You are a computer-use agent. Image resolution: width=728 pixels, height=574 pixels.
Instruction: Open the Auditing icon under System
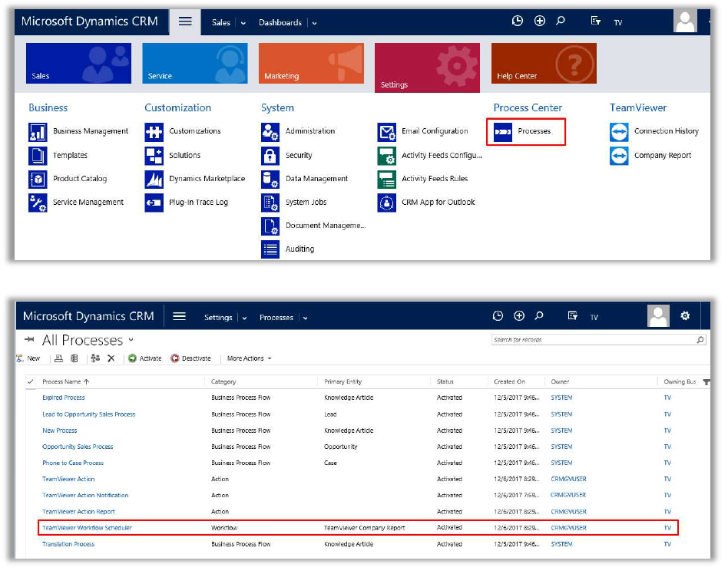270,249
